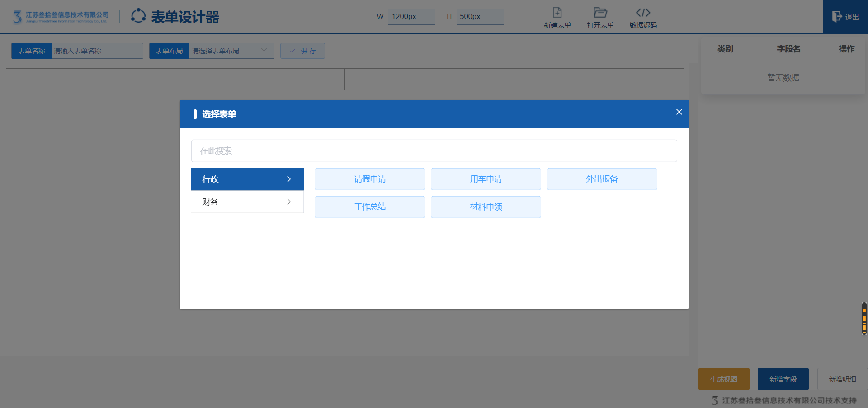Screen dimensions: 868x408
Task: Click the width W input field
Action: click(411, 17)
